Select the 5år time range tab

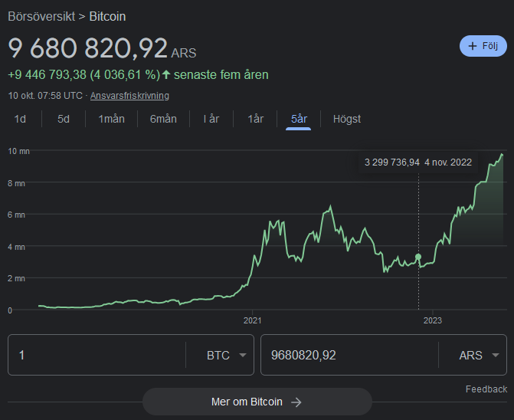299,119
